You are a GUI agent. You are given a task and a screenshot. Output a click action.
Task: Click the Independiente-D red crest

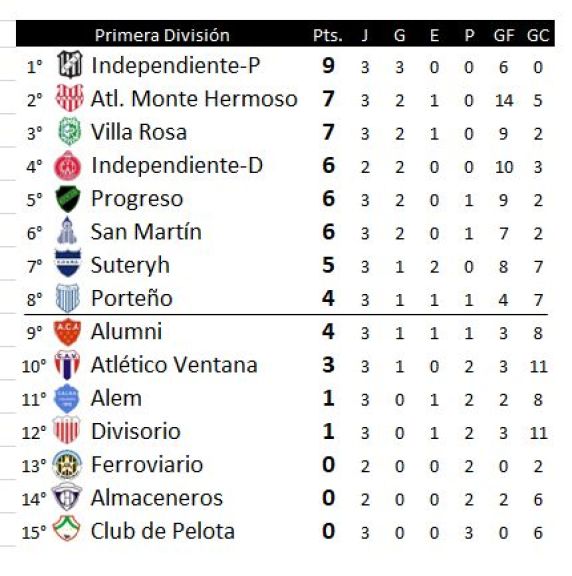[x=67, y=165]
